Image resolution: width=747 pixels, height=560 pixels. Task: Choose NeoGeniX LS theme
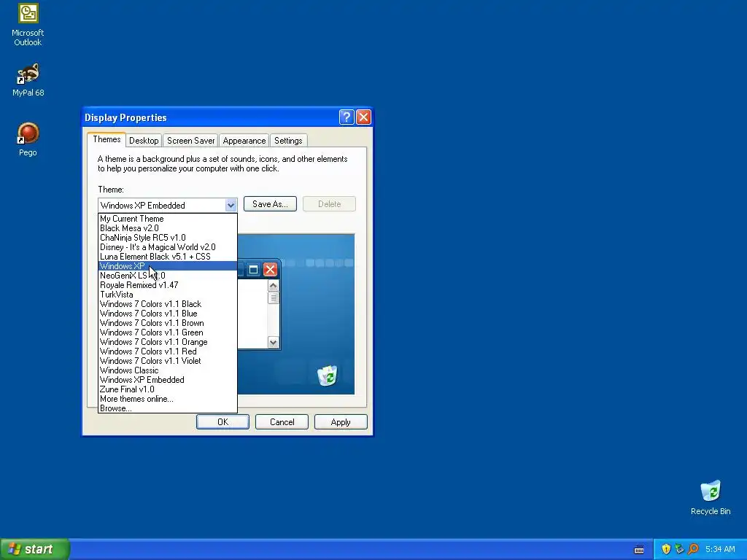coord(168,275)
